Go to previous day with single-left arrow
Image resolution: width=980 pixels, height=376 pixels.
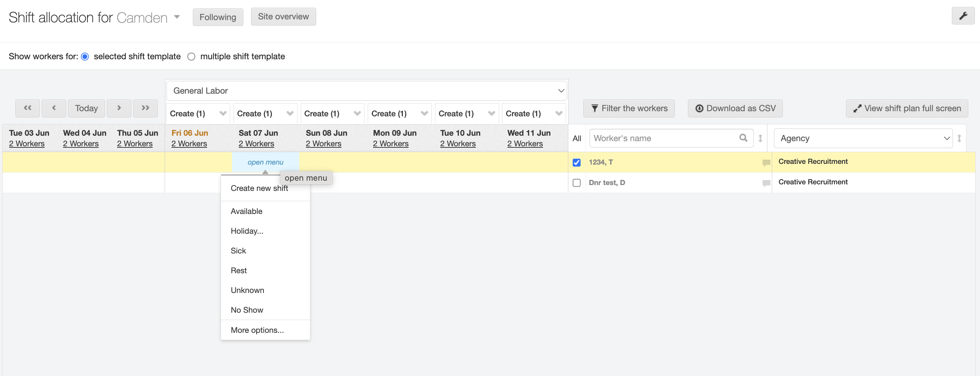click(54, 108)
